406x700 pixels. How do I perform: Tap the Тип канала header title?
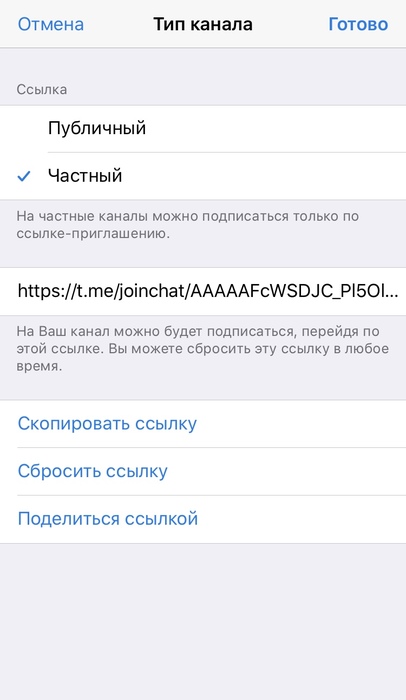coord(203,24)
